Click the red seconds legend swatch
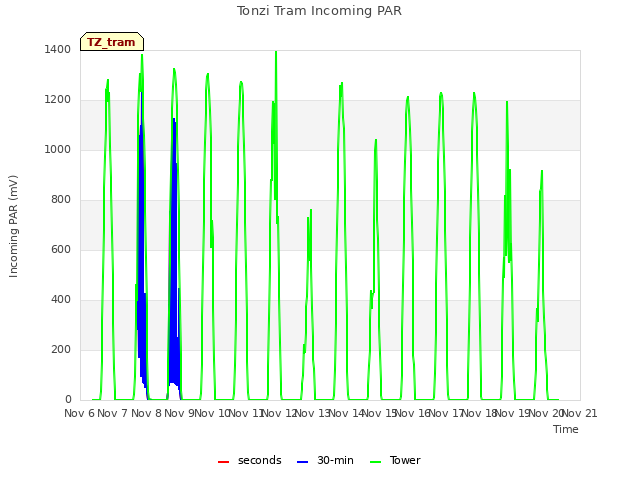The width and height of the screenshot is (640, 480). click(223, 462)
